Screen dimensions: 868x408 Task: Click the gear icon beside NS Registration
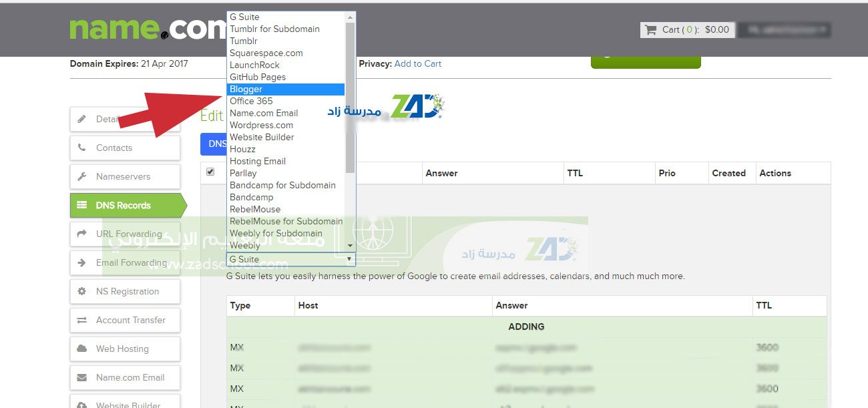[81, 291]
